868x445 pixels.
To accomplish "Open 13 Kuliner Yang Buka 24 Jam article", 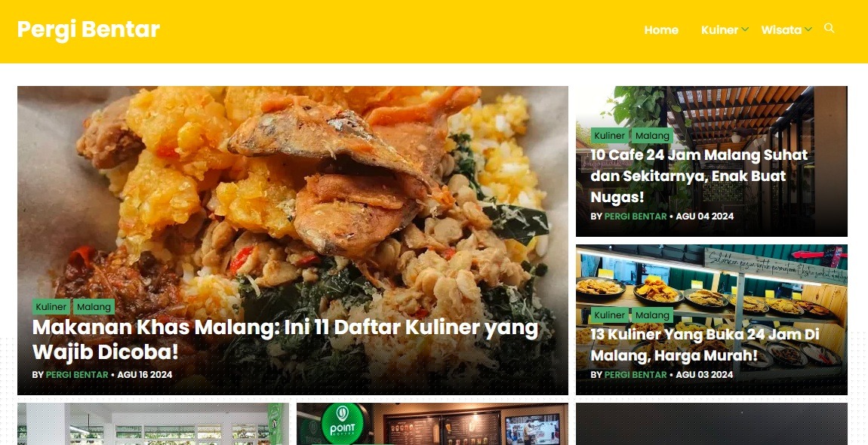I will (705, 344).
